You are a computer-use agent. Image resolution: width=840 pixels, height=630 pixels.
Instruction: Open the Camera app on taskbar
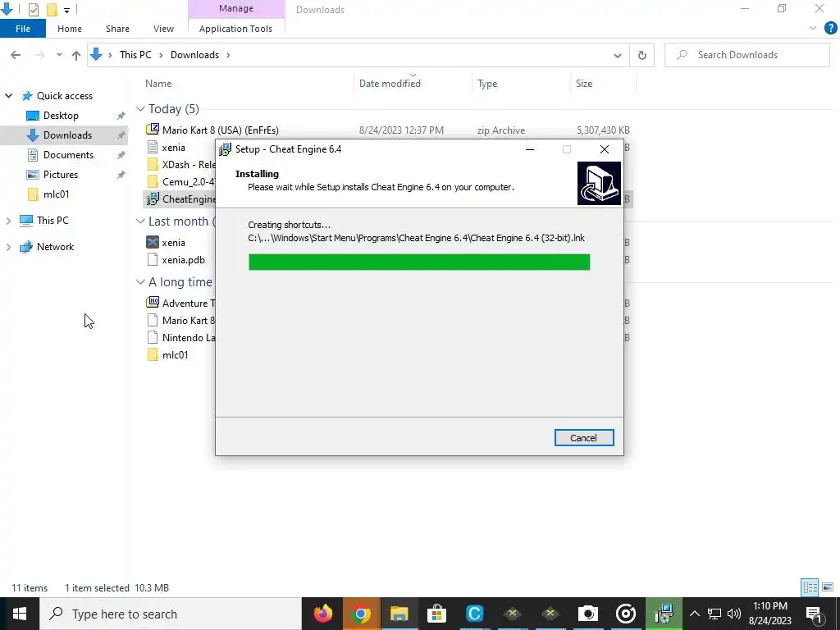[587, 614]
